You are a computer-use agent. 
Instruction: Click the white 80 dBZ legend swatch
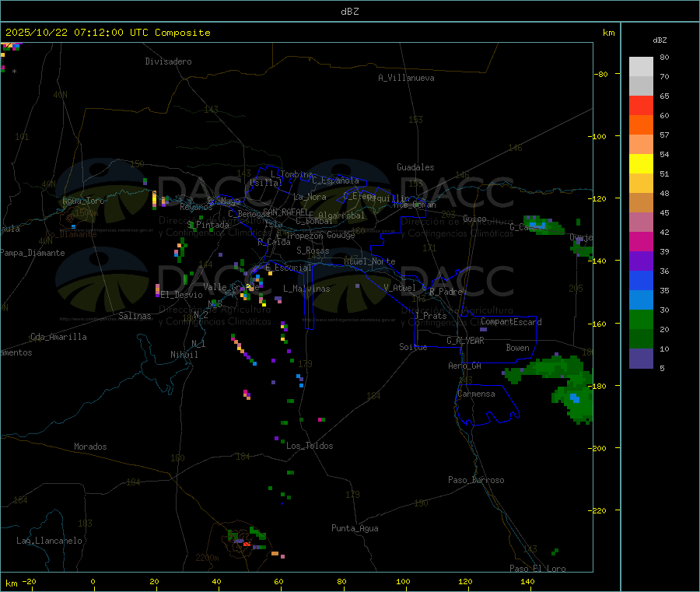(x=641, y=67)
